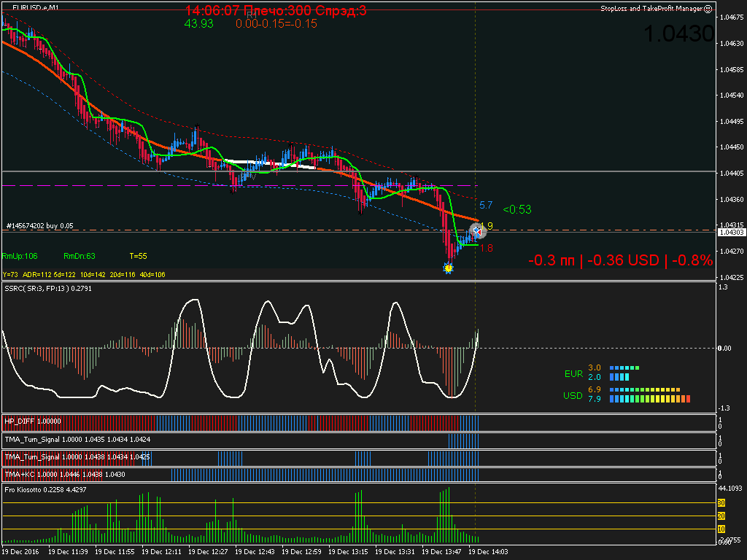Click the '19 Dec 13:15' time axis label
Screen dimensions: 747x560
click(x=348, y=552)
